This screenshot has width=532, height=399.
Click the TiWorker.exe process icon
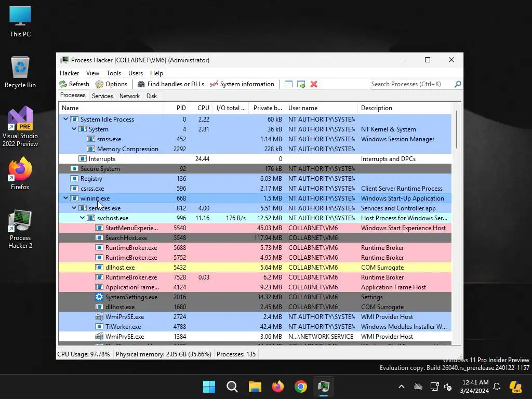click(x=99, y=326)
